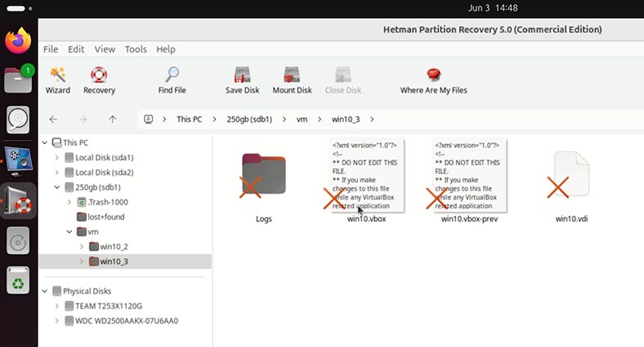Click the computer icon in the path bar
This screenshot has width=644, height=347.
tap(148, 119)
